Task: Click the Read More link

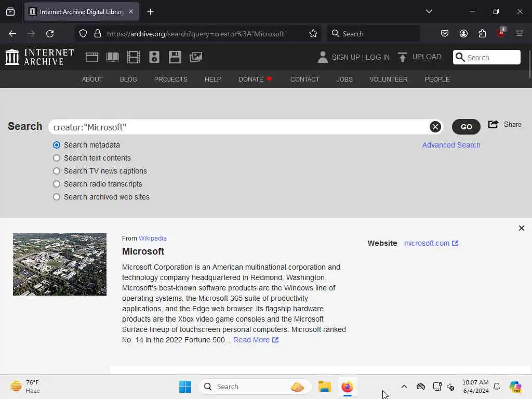Action: [256, 340]
